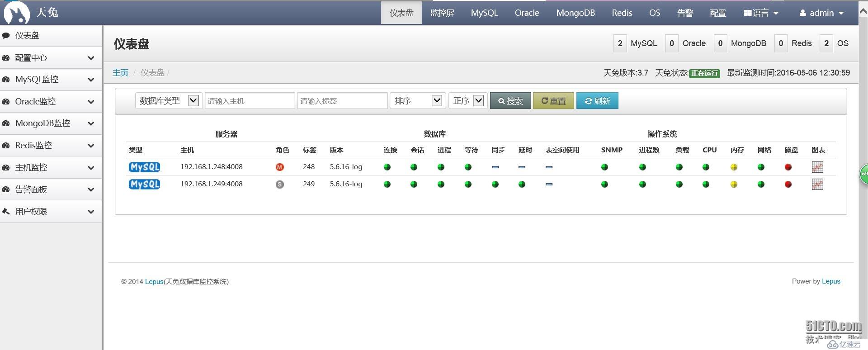Open the 排序 dropdown
Image resolution: width=868 pixels, height=350 pixels.
click(x=417, y=100)
